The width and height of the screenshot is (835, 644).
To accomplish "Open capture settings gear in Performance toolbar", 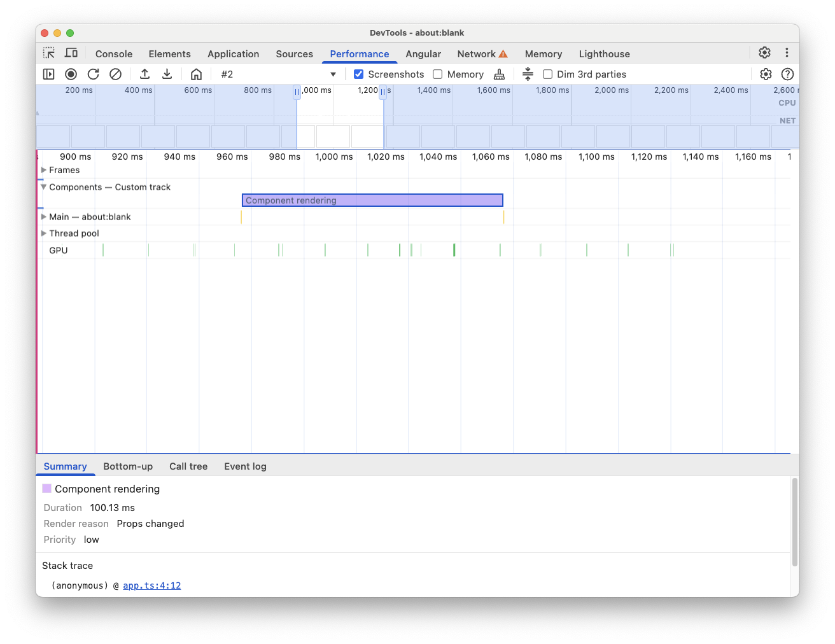I will pos(766,74).
